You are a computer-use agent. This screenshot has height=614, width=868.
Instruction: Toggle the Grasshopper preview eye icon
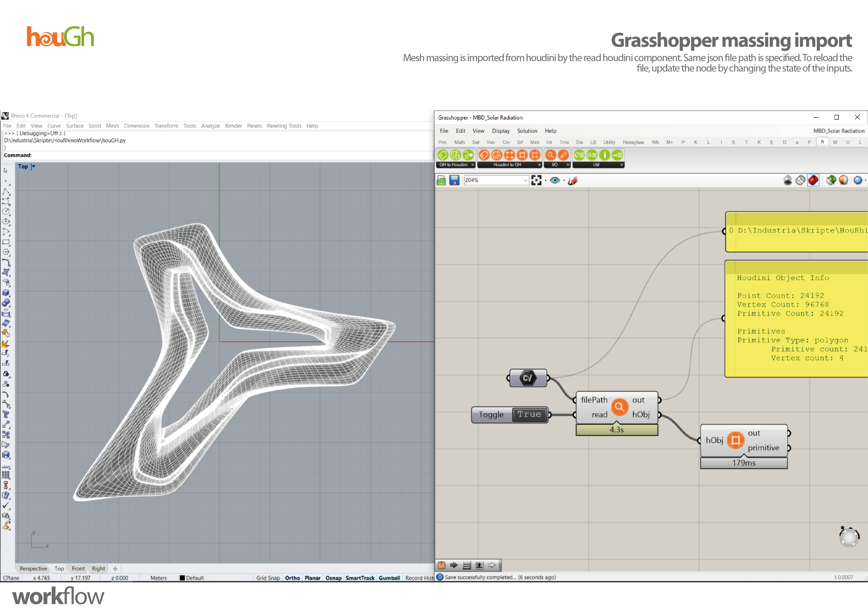click(x=555, y=180)
